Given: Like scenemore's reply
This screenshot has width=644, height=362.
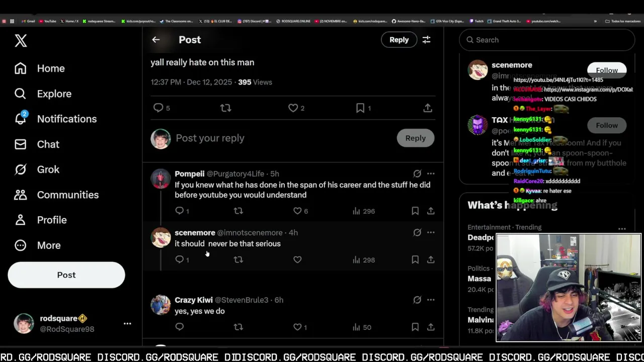Looking at the screenshot, I should [x=297, y=259].
